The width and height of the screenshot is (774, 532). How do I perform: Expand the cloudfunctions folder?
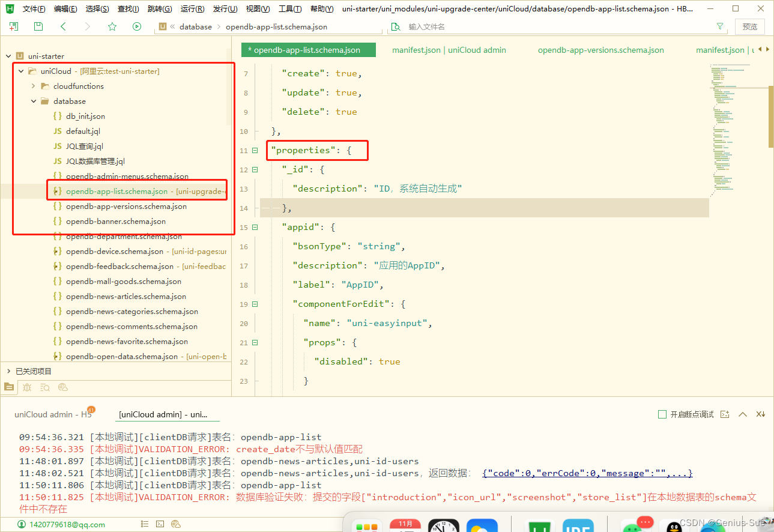pyautogui.click(x=34, y=86)
